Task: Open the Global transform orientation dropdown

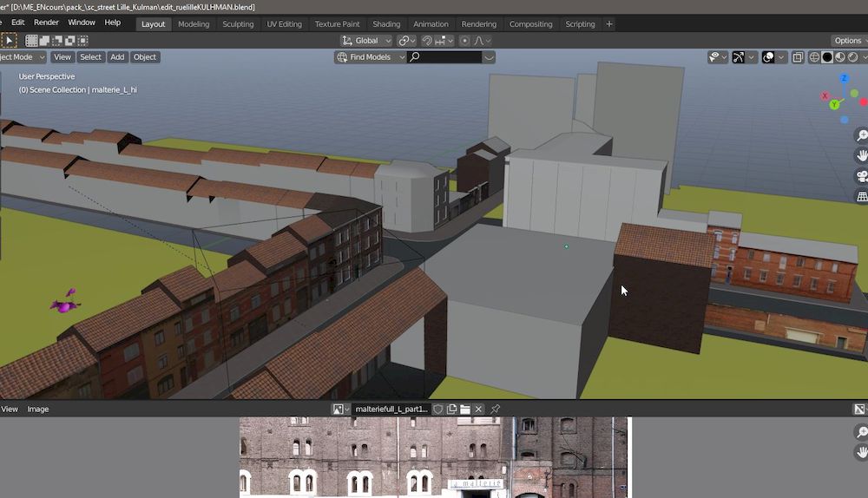Action: coord(367,41)
